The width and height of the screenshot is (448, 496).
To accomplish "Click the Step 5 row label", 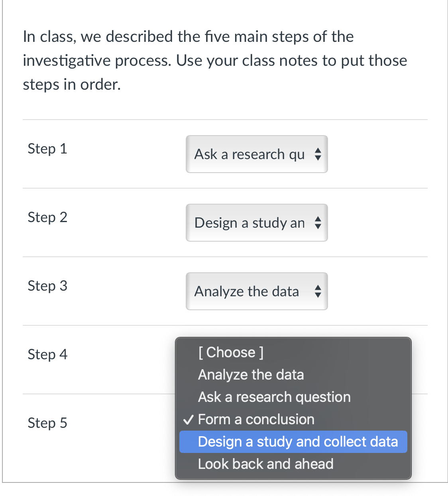I will pos(47,423).
